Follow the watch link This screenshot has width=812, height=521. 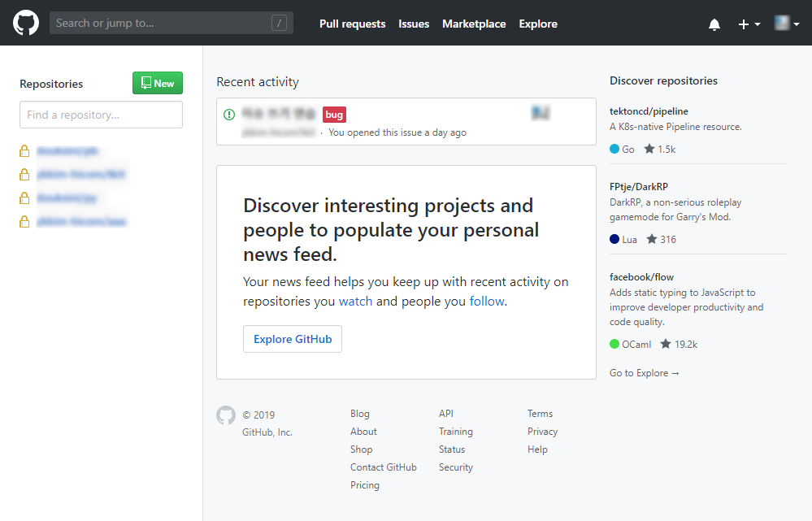click(x=355, y=302)
